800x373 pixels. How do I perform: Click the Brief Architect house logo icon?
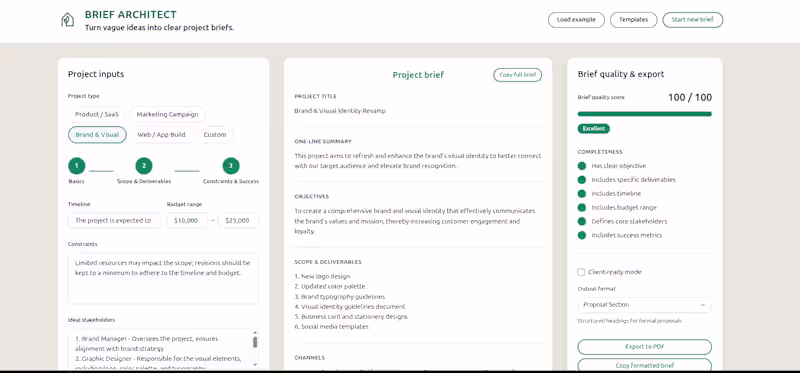point(67,20)
